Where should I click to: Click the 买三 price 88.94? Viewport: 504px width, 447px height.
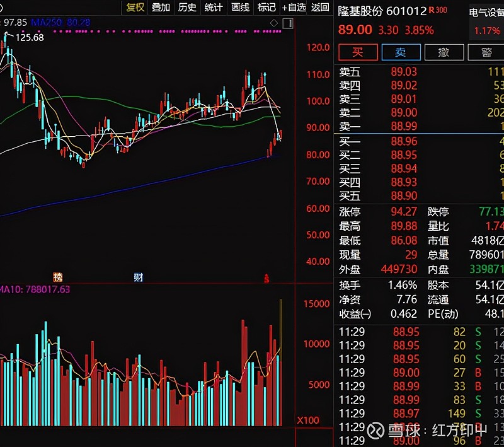pos(404,168)
